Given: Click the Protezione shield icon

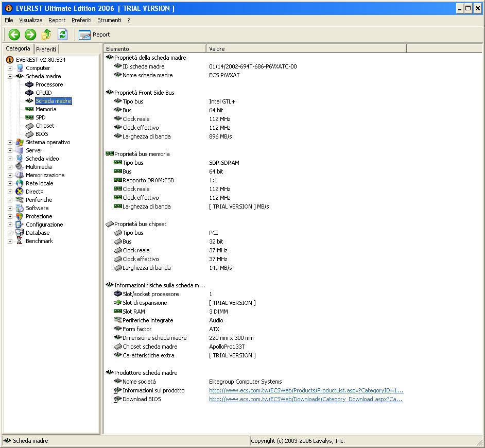Looking at the screenshot, I should click(20, 216).
